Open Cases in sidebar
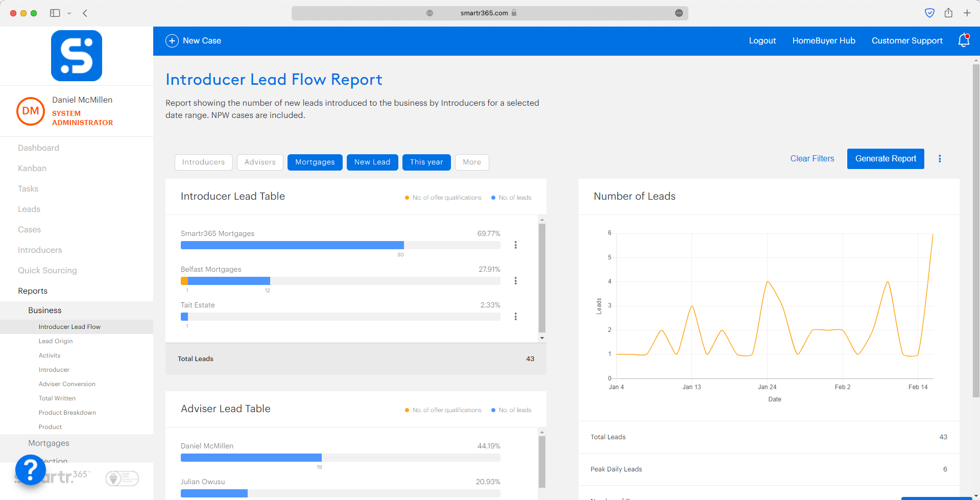This screenshot has height=500, width=980. (29, 229)
